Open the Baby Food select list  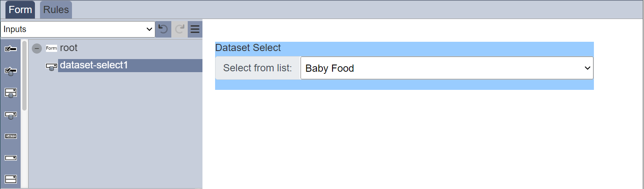pyautogui.click(x=447, y=68)
